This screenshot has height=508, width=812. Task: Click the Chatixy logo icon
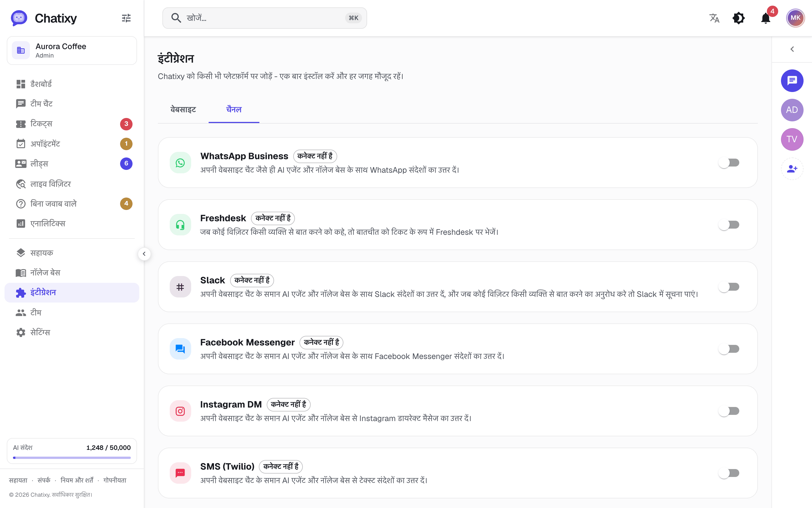19,18
